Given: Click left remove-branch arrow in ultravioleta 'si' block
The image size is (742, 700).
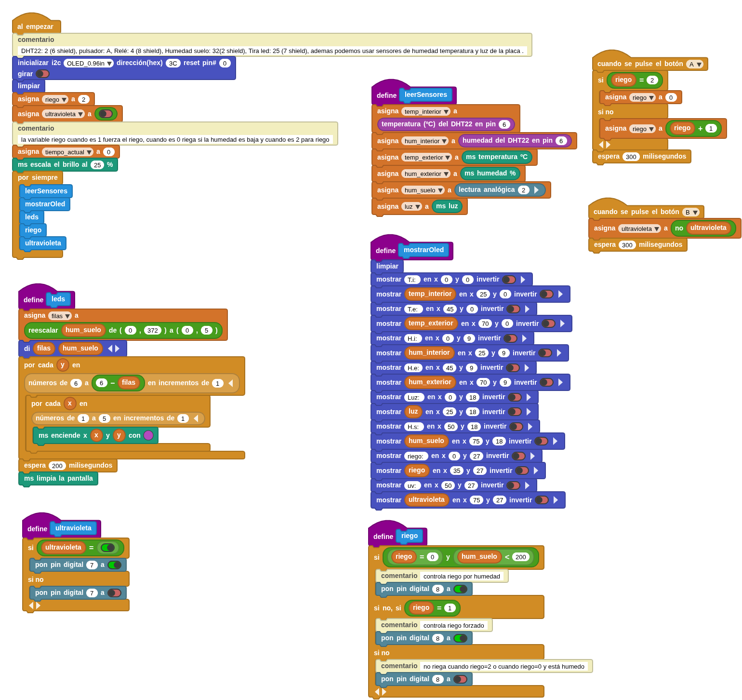Looking at the screenshot, I should [31, 606].
